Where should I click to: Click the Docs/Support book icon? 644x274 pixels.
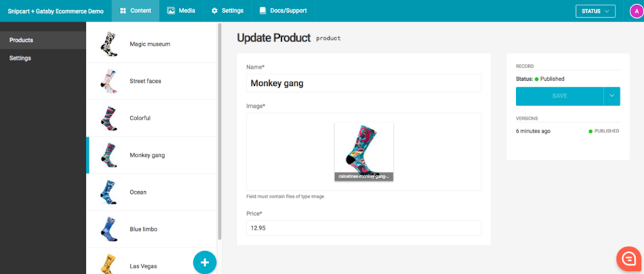point(263,11)
